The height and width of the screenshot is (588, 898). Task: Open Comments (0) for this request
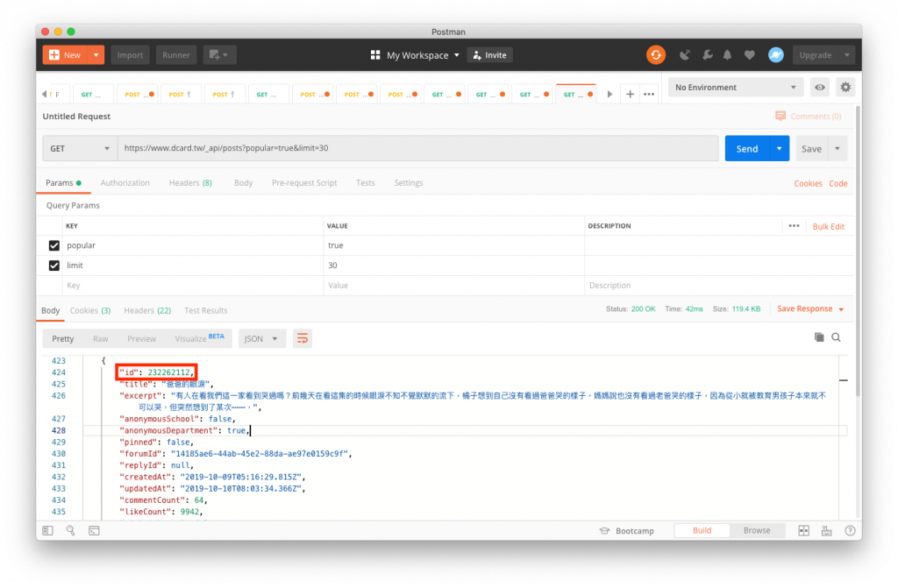pyautogui.click(x=809, y=117)
